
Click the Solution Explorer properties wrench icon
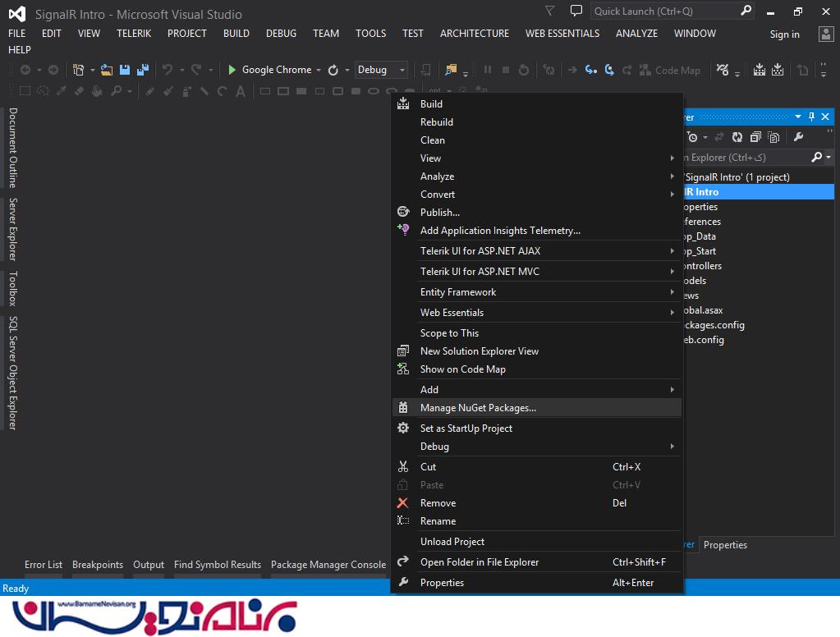point(797,137)
